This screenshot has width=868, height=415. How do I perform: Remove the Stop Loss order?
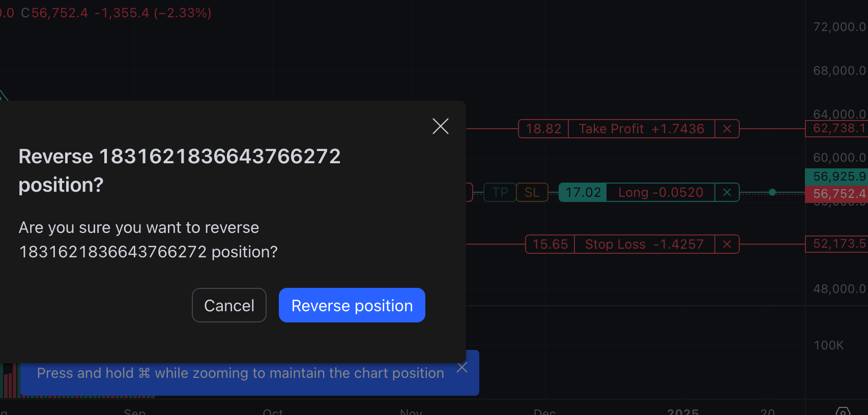tap(727, 245)
